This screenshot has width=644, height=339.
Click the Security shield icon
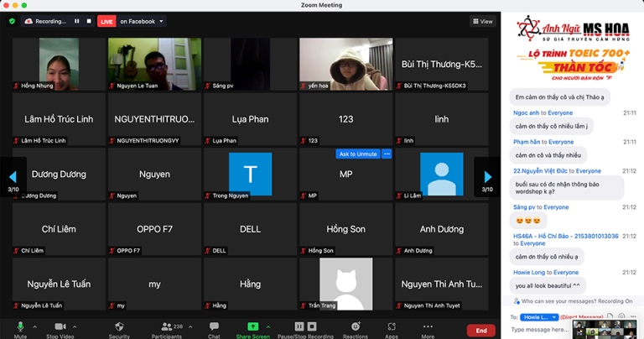pos(119,326)
